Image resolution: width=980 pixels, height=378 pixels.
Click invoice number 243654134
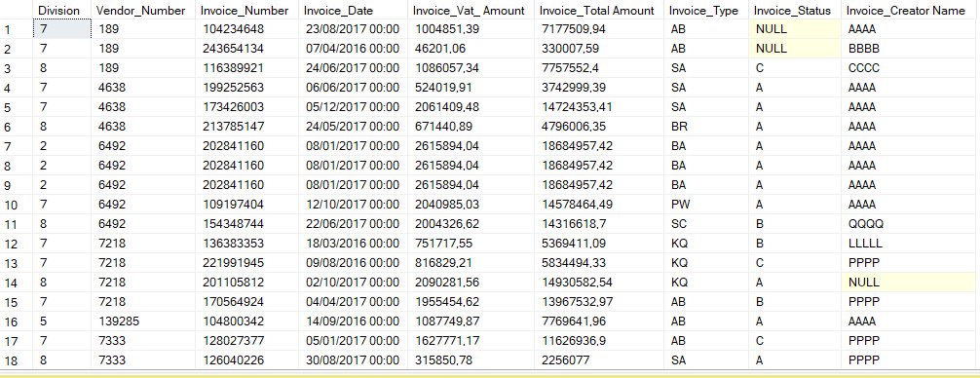[234, 48]
